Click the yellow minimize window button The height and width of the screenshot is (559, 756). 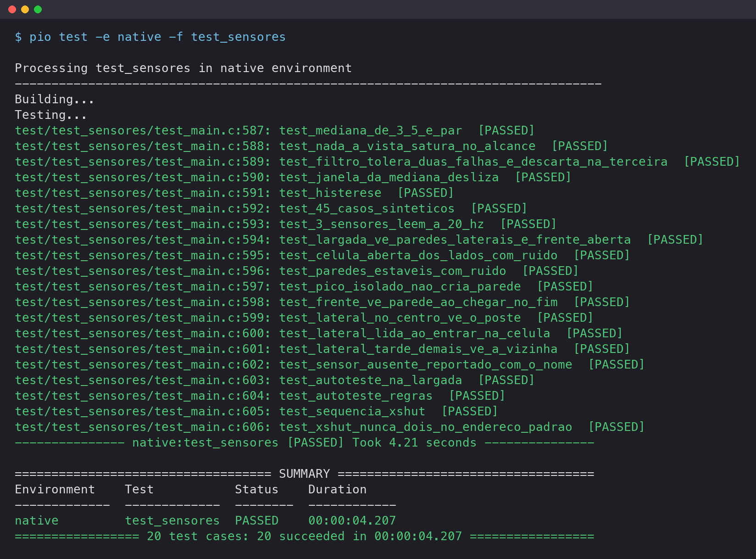coord(25,9)
